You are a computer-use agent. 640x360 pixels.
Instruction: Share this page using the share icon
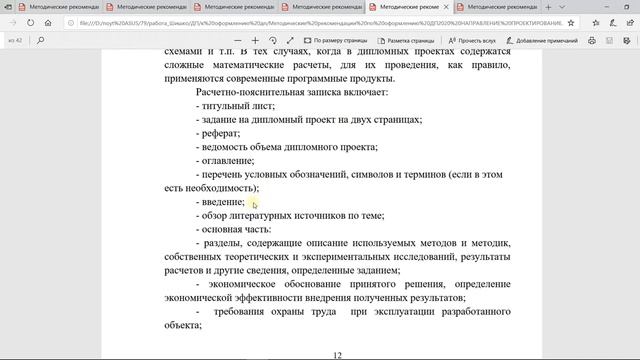630,23
